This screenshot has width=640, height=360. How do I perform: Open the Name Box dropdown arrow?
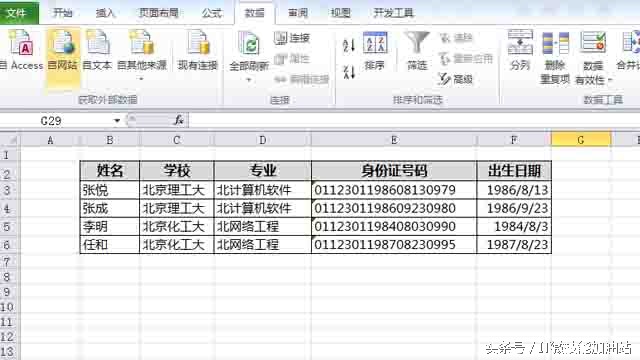pyautogui.click(x=117, y=121)
